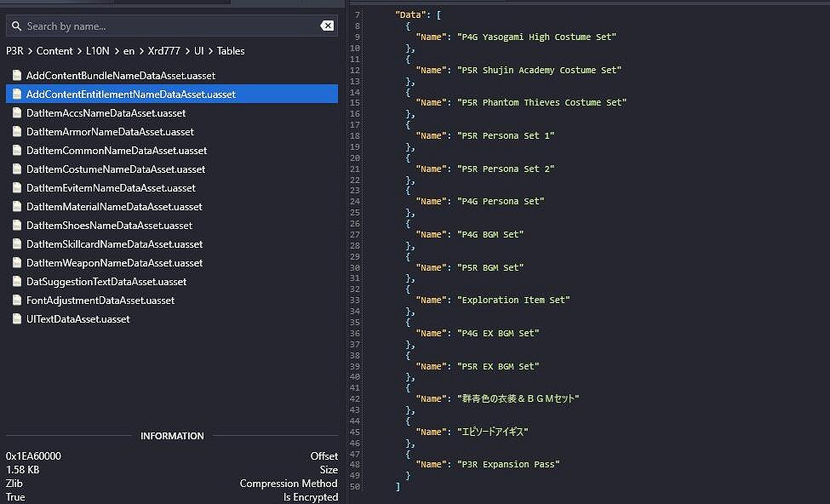This screenshot has width=830, height=504.
Task: Click file icon of FontAdjustmentDataAsset.uasset
Action: tap(16, 301)
